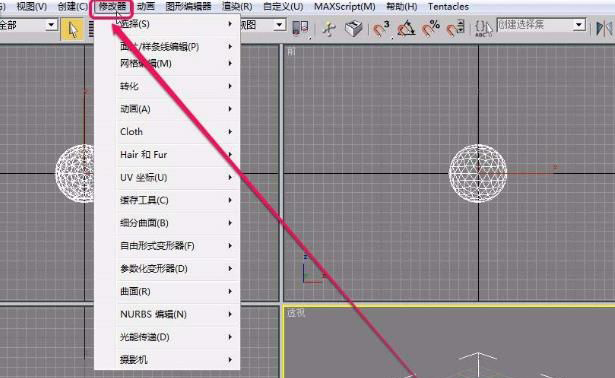Click in the 创建选择集 input field
Image resolution: width=615 pixels, height=378 pixels.
click(x=535, y=25)
